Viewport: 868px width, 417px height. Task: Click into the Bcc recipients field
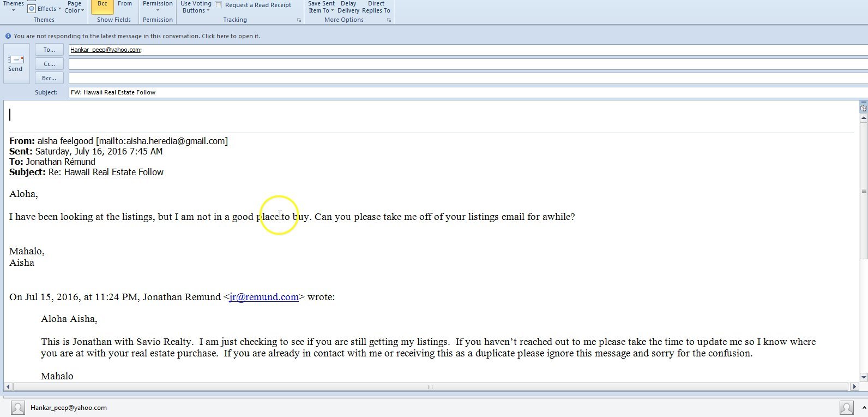point(468,78)
